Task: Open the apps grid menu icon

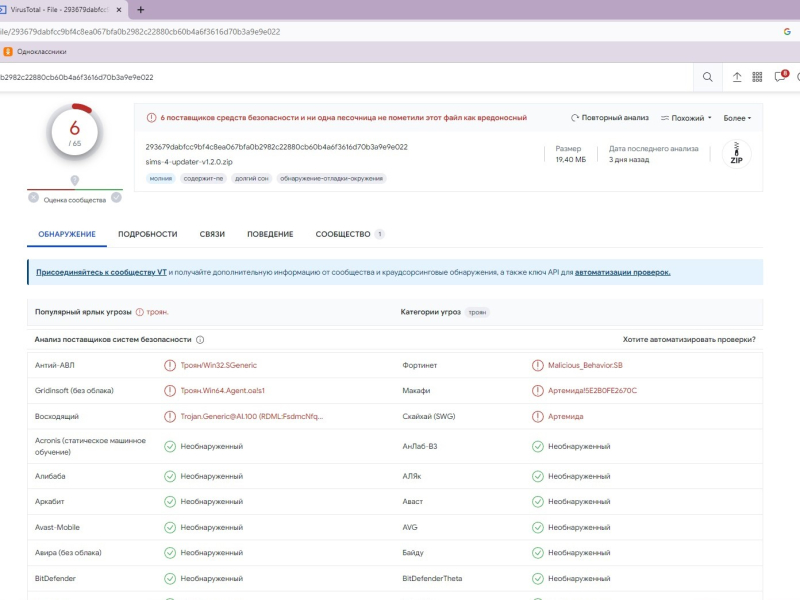Action: coord(758,77)
